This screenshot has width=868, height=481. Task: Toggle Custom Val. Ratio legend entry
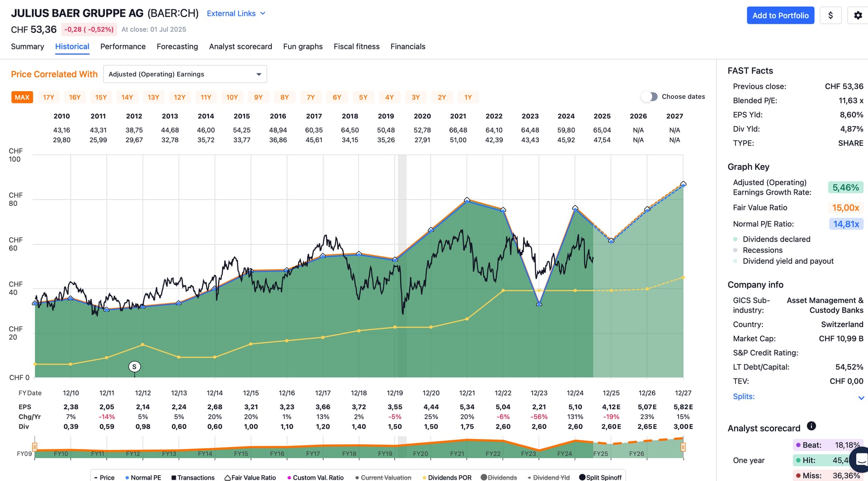point(315,477)
